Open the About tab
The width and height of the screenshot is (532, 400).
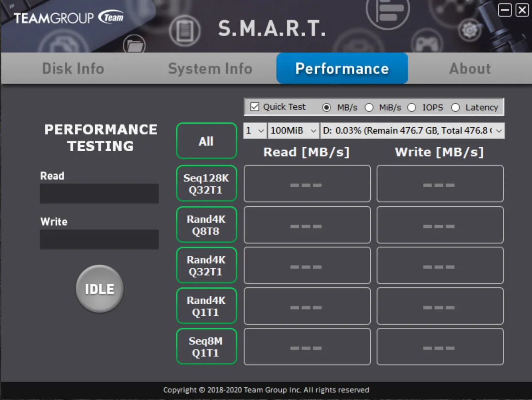click(x=470, y=69)
